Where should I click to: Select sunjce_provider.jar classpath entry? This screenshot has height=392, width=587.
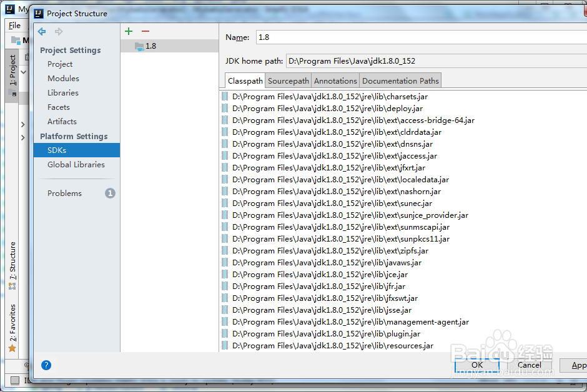click(350, 215)
